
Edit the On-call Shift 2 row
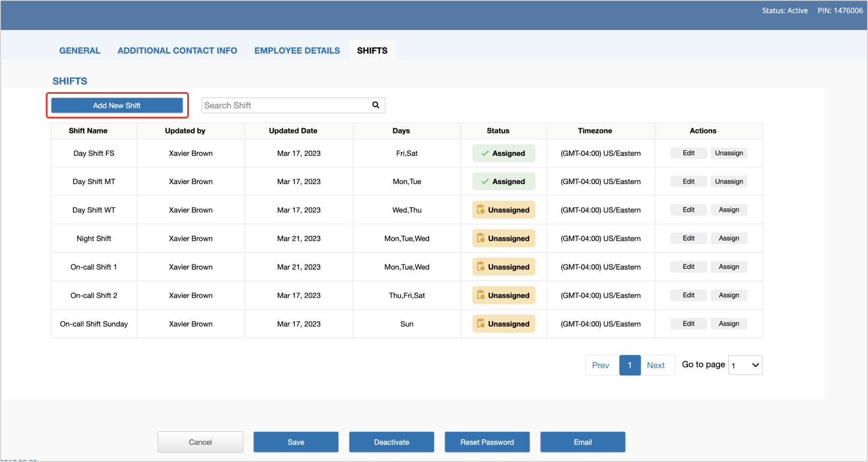coord(689,295)
